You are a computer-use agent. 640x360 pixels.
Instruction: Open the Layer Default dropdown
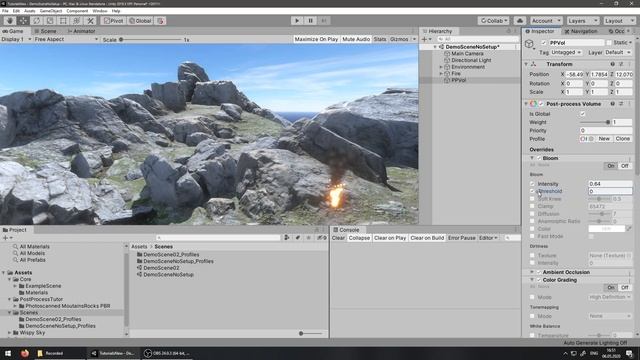click(618, 53)
